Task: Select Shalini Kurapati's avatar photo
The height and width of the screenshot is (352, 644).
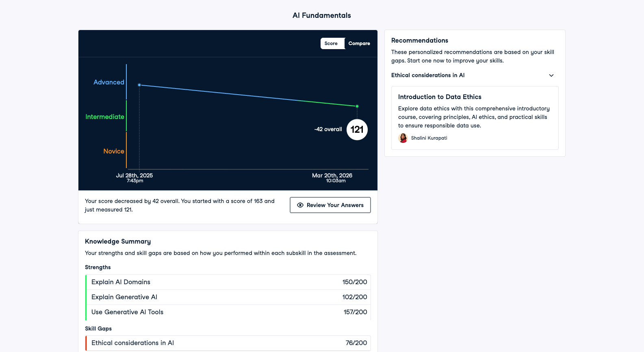Action: 403,138
